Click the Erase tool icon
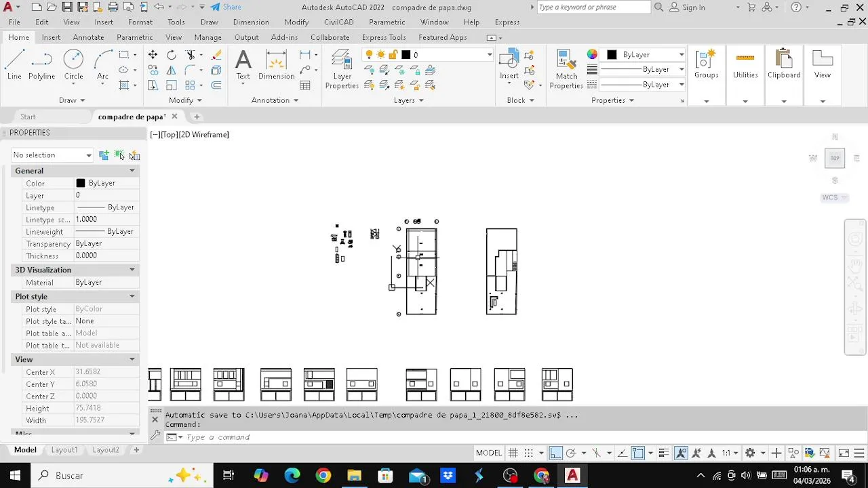Viewport: 868px width, 488px height. point(216,55)
